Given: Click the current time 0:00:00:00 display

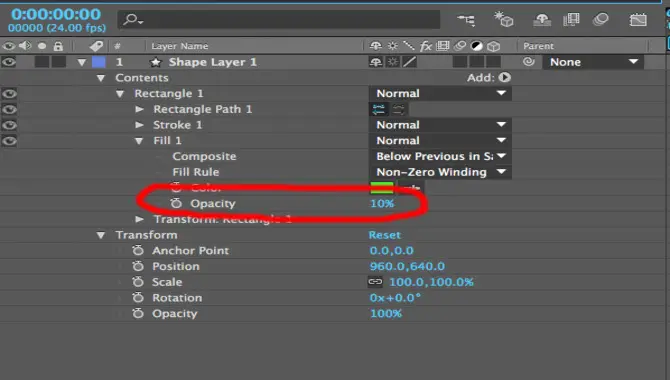Looking at the screenshot, I should pos(56,14).
